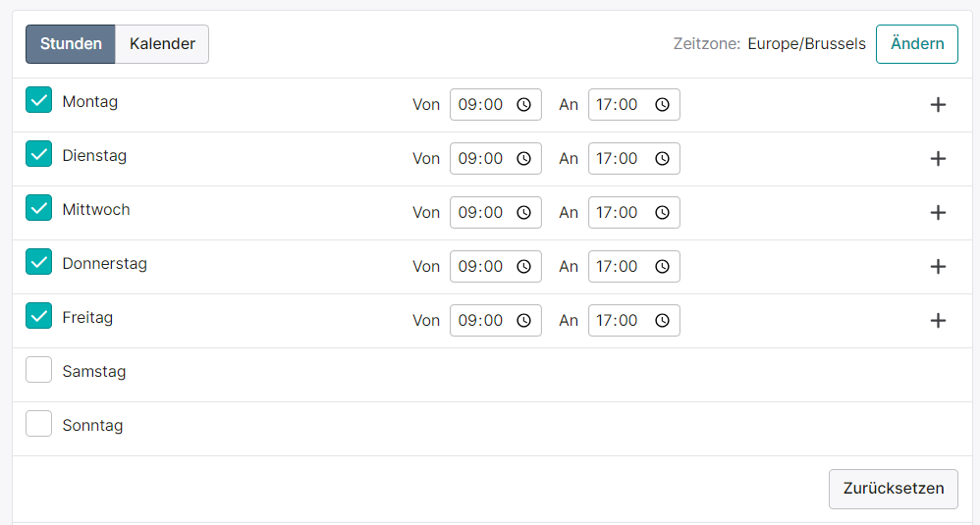Open clock picker for Mittwoch start time
The width and height of the screenshot is (980, 525).
click(x=523, y=213)
